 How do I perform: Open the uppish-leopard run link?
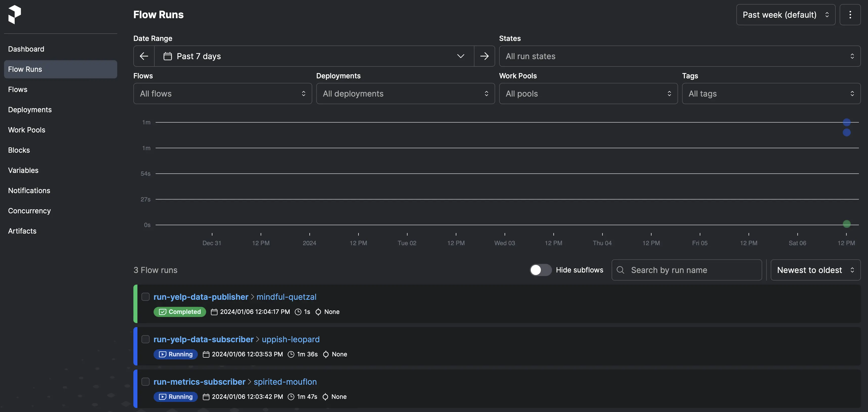(291, 339)
